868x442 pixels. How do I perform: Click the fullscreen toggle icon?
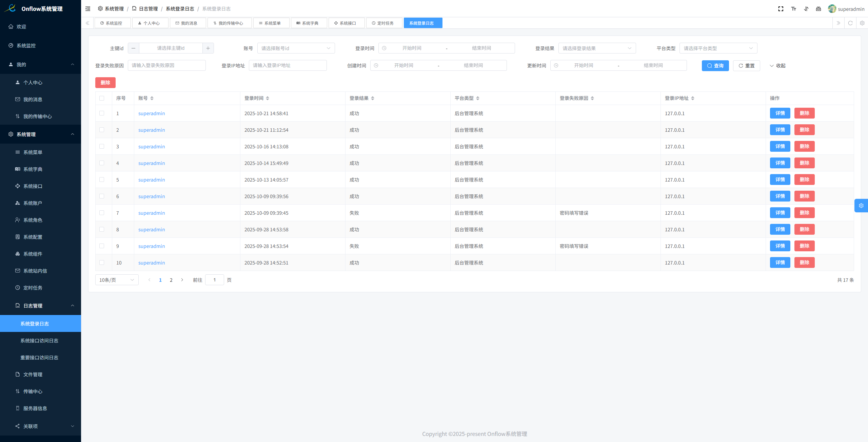click(x=781, y=9)
